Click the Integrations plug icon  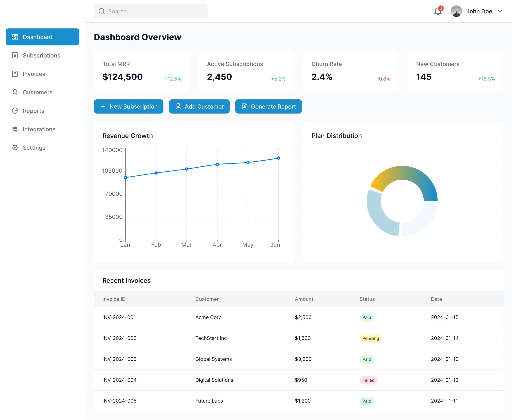(x=15, y=129)
